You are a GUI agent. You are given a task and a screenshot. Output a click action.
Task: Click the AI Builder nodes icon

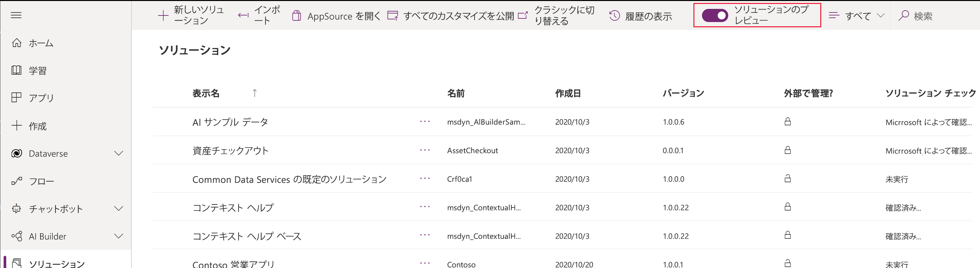[x=16, y=236]
